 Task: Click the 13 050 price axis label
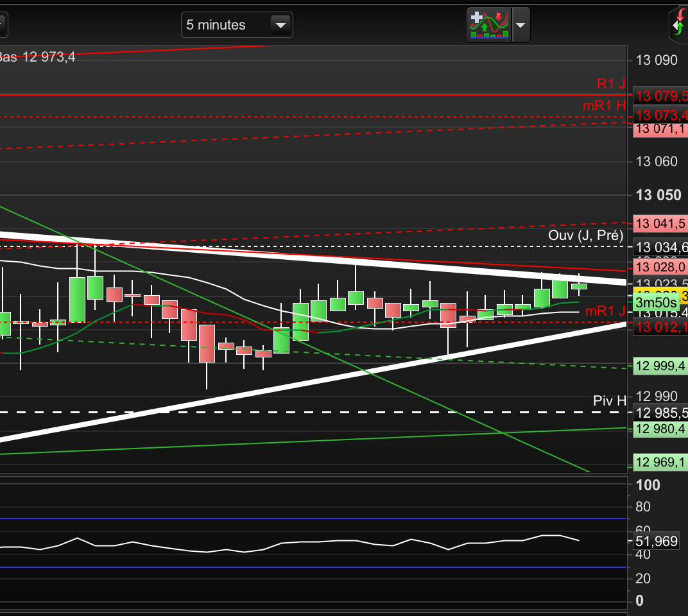[658, 195]
